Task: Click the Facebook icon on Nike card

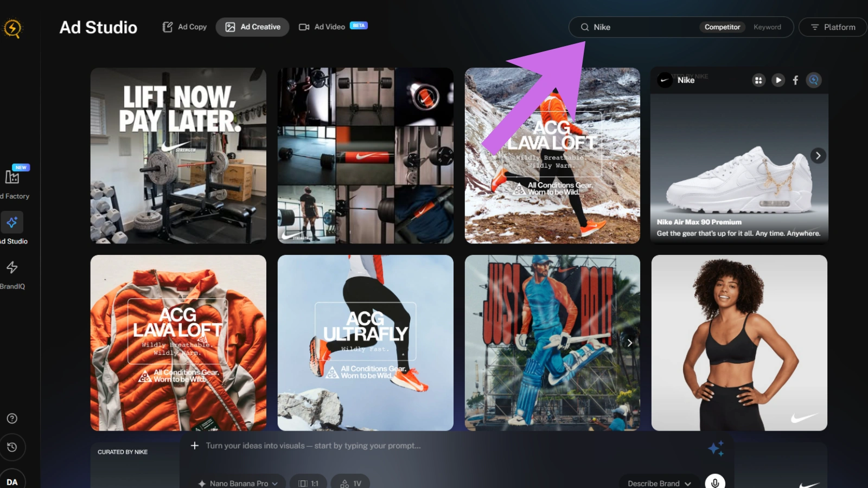Action: click(x=795, y=80)
